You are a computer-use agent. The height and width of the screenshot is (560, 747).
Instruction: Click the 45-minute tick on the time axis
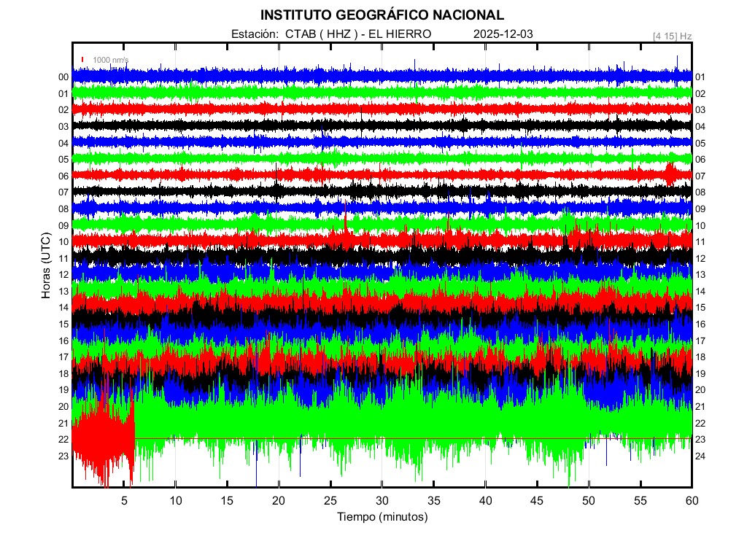[x=537, y=500]
